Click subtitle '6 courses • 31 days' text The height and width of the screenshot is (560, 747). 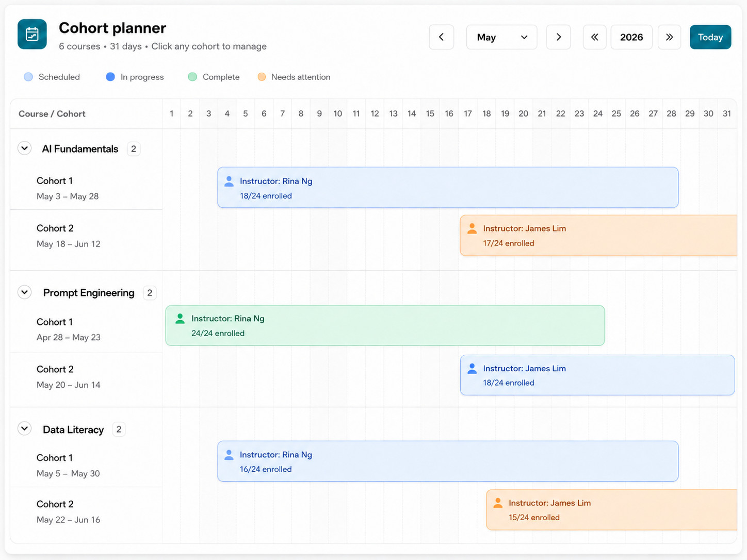[100, 46]
